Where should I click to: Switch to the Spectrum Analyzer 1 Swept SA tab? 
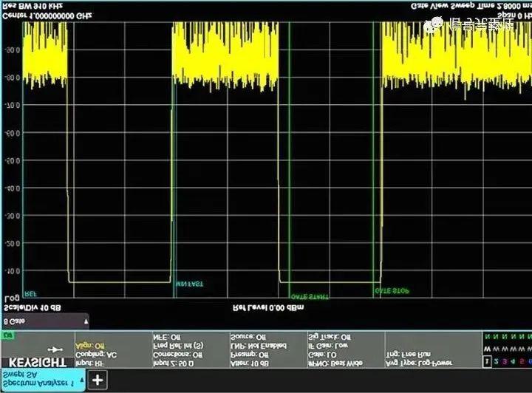click(43, 380)
